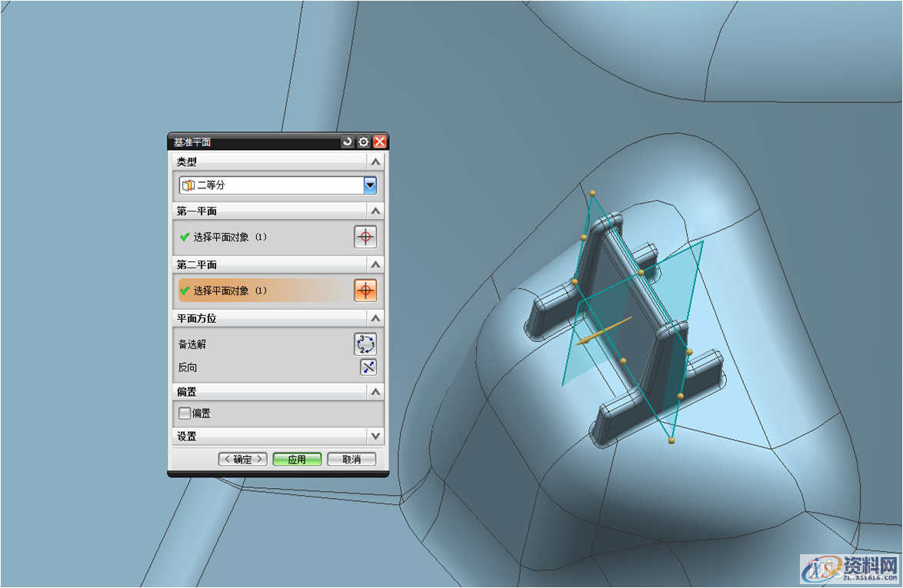Click the 取消 button
Image resolution: width=903 pixels, height=588 pixels.
pyautogui.click(x=352, y=460)
